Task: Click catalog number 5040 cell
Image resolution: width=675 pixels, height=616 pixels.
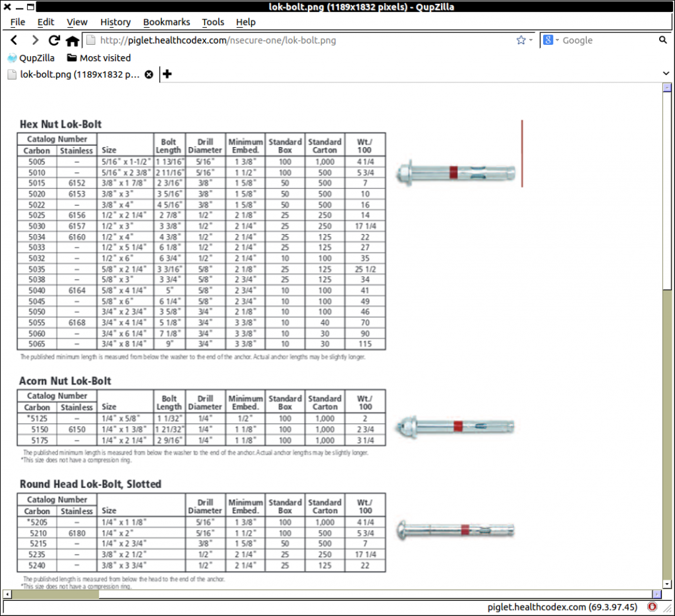Action: [37, 290]
